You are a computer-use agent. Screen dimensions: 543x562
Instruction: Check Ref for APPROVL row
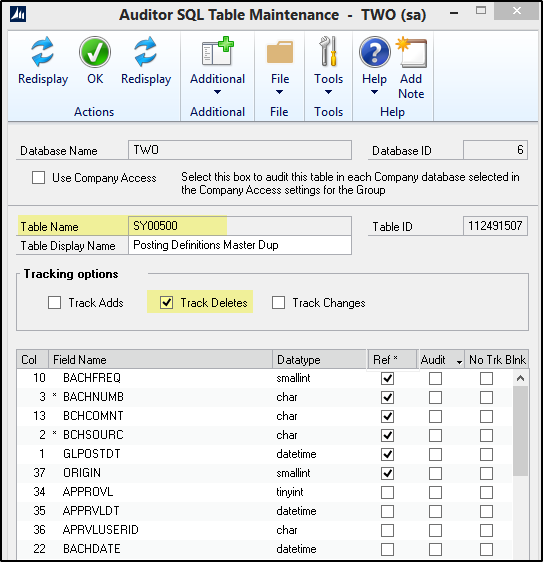tap(387, 492)
